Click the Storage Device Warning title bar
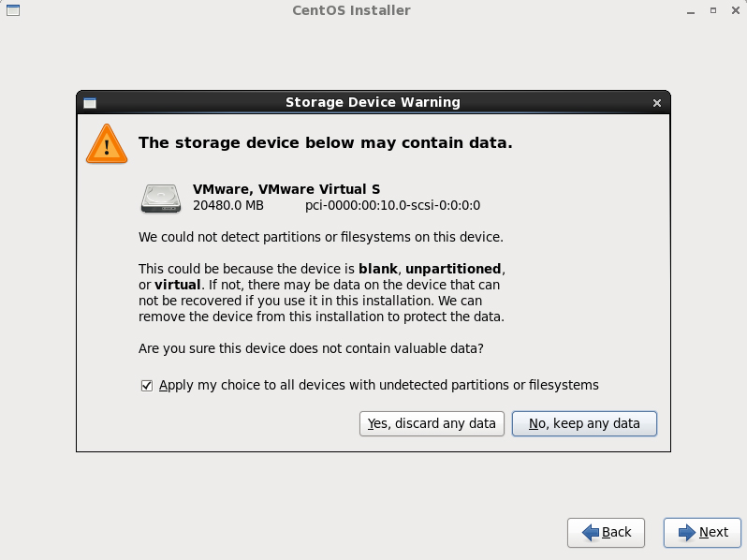The width and height of the screenshot is (747, 560). (373, 102)
